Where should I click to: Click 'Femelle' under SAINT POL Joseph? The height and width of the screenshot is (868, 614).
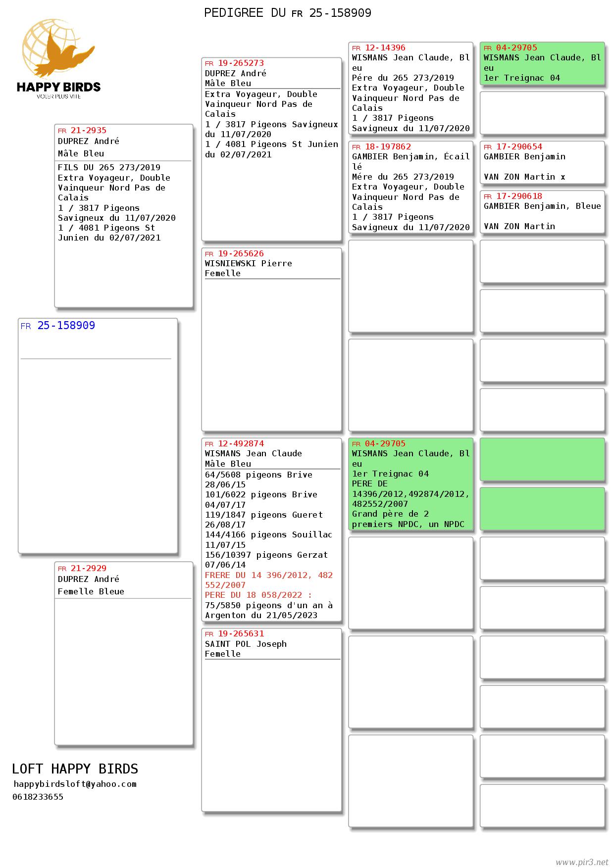tap(223, 654)
